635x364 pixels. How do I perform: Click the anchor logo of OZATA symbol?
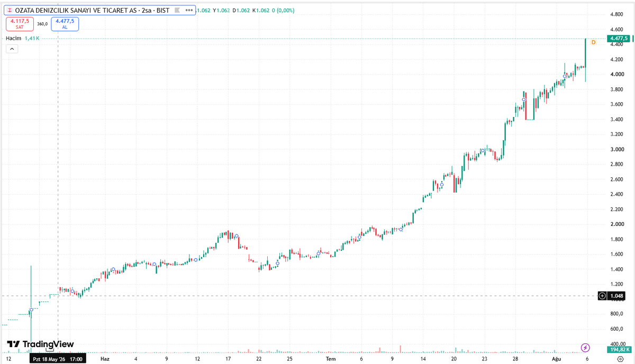tap(10, 10)
